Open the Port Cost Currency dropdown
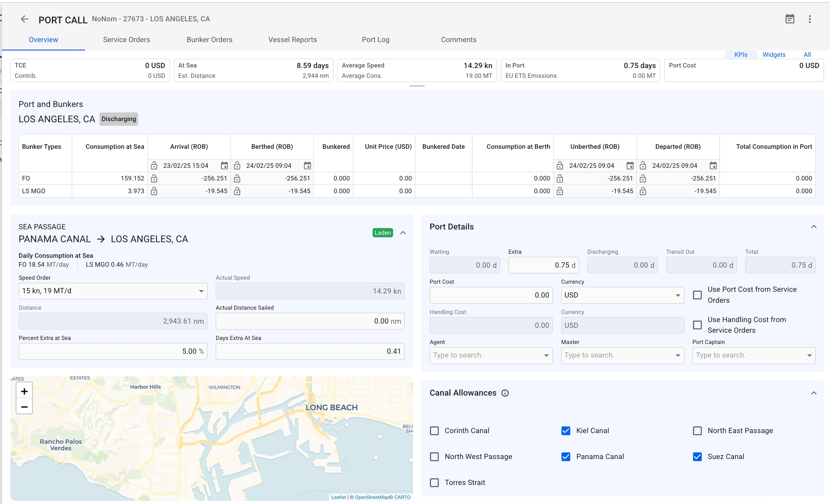Viewport: 830px width, 504px height. click(622, 295)
